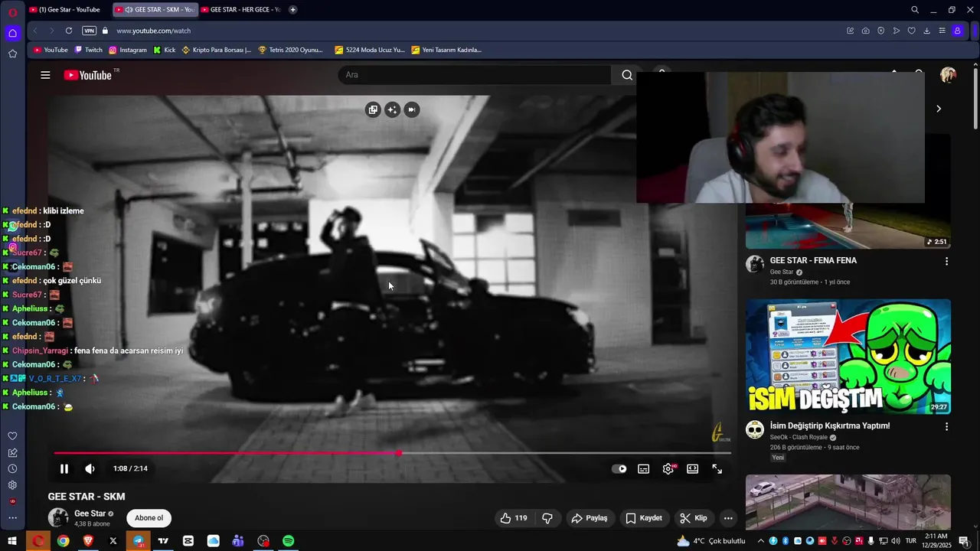The height and width of the screenshot is (551, 980).
Task: Open the GEE STAR - FENA FENA title
Action: (813, 260)
